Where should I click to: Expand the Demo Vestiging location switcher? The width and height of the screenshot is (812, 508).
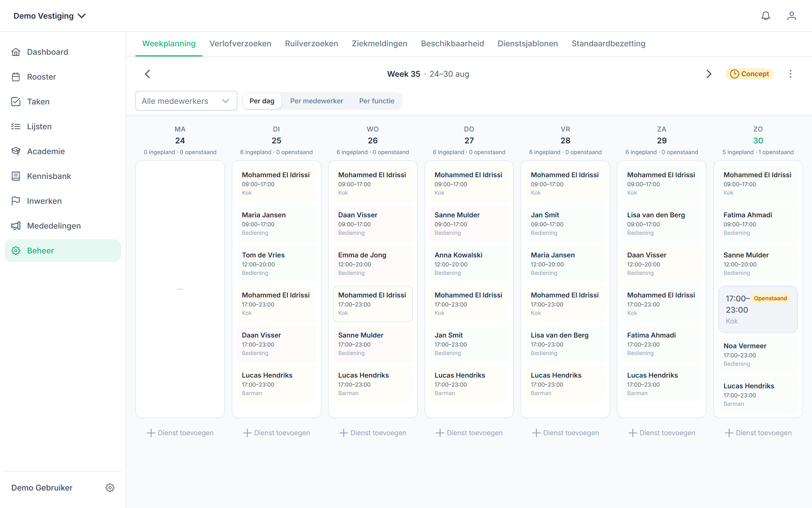pos(50,16)
